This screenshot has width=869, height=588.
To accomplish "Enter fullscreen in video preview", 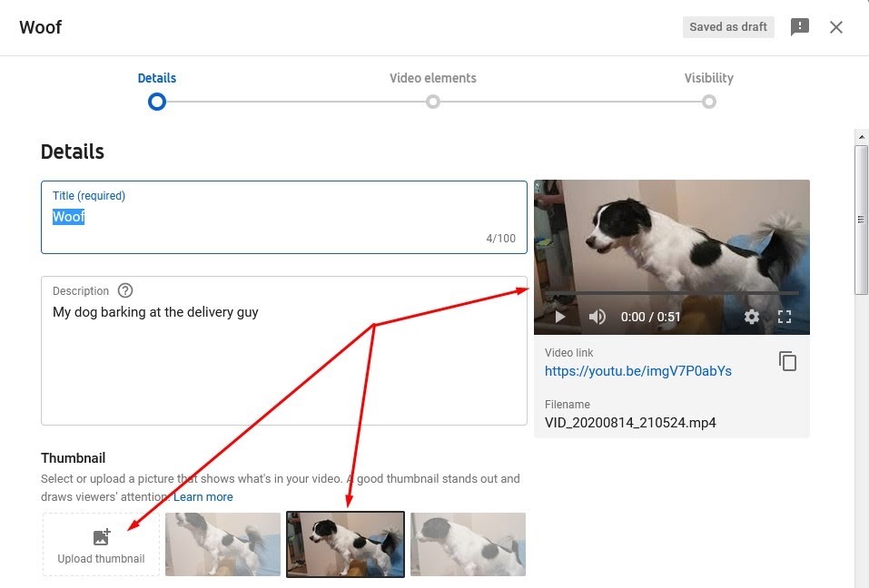I will point(785,317).
